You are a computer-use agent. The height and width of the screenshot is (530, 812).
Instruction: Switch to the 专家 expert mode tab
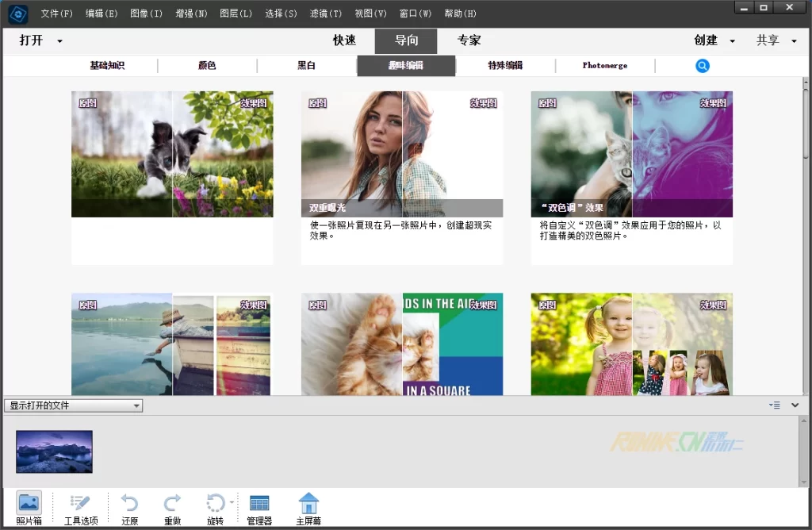[469, 40]
